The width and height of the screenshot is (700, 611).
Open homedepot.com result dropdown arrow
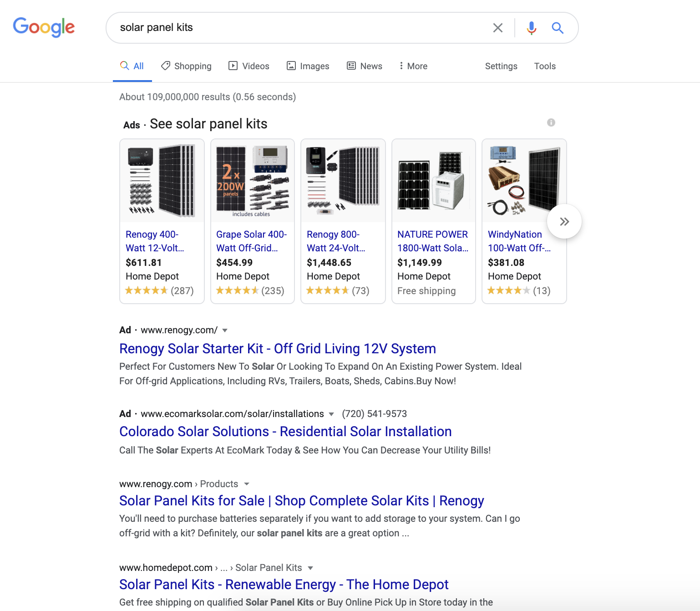pos(310,568)
